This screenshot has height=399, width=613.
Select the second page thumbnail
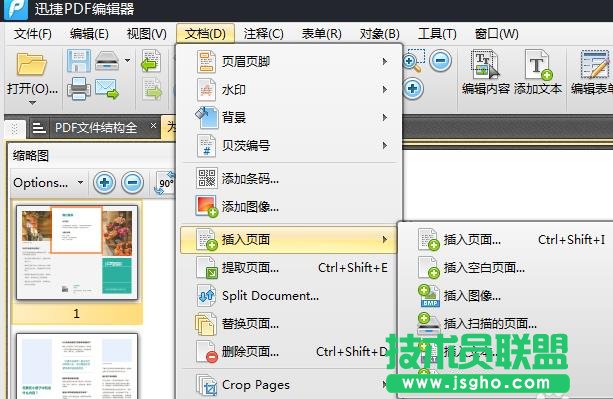click(77, 366)
